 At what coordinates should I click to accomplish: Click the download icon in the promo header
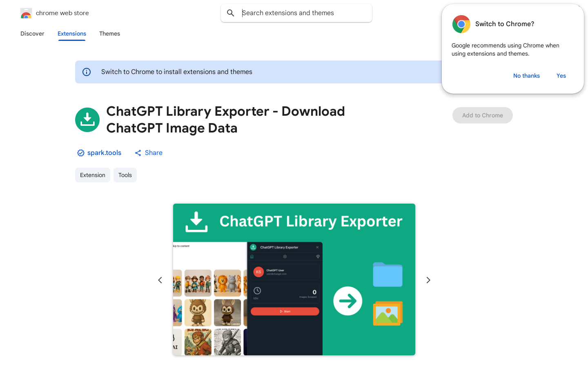pyautogui.click(x=197, y=222)
